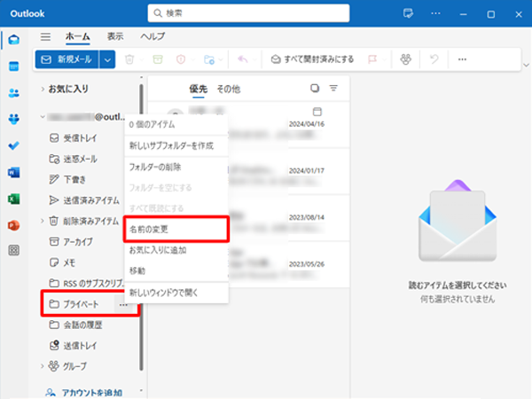
Task: Click the アカウントを追加 link
Action: [x=84, y=393]
